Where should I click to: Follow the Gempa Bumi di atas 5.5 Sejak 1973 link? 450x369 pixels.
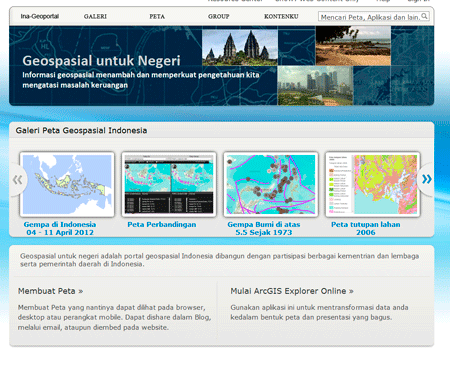(x=264, y=228)
